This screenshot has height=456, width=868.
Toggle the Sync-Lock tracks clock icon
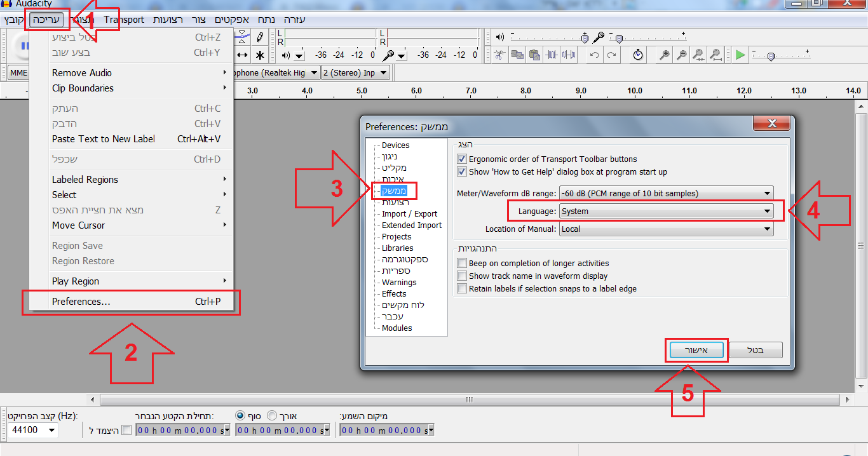tap(638, 55)
